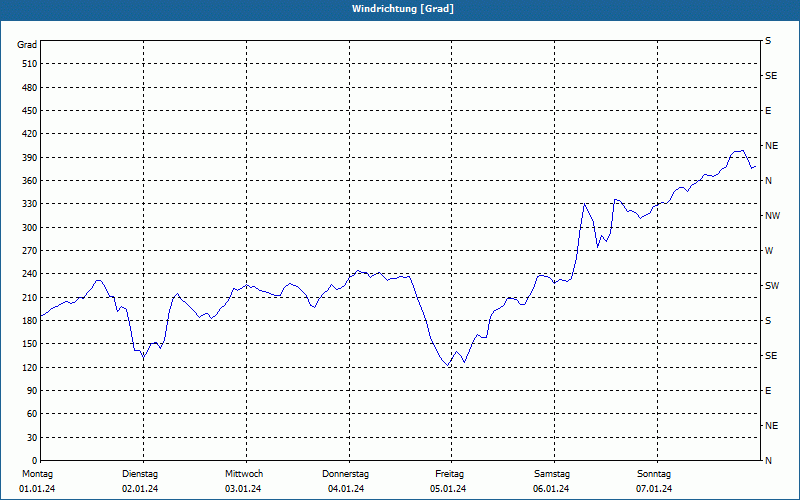Select the 510 value on the degree axis
The height and width of the screenshot is (500, 800).
point(29,64)
